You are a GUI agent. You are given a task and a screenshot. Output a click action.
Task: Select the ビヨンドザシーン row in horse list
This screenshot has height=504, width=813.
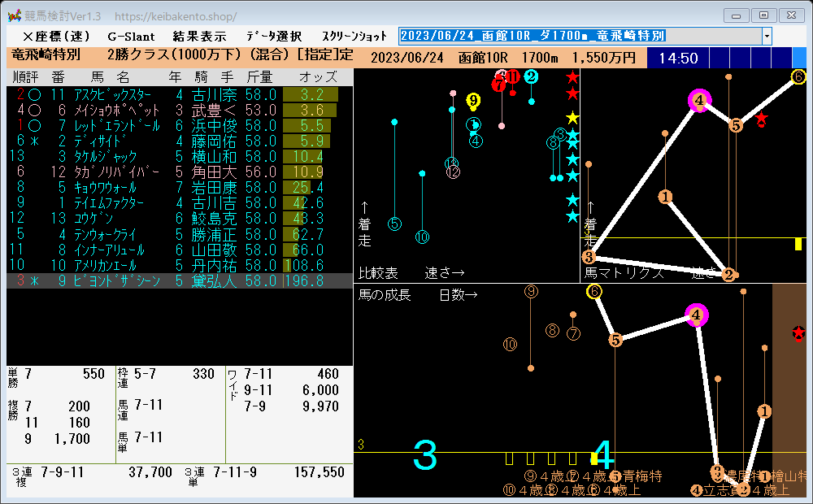[180, 280]
